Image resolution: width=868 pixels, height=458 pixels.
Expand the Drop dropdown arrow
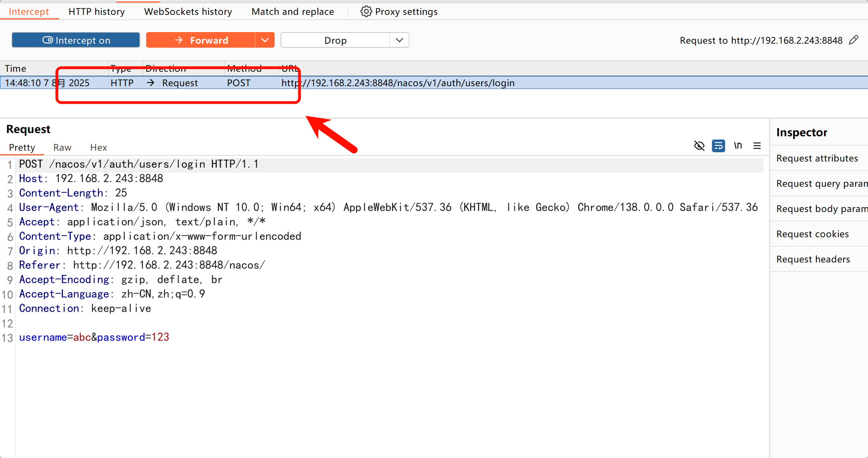coord(399,40)
